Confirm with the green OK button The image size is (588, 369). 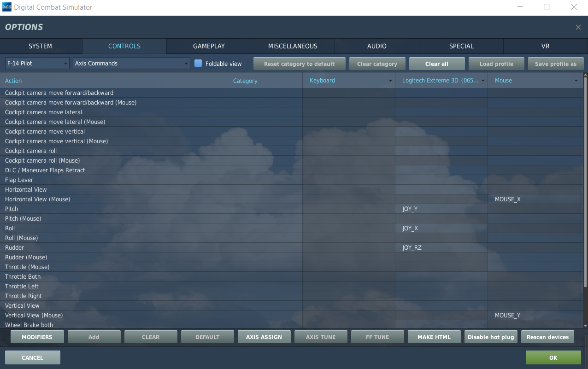pos(553,357)
